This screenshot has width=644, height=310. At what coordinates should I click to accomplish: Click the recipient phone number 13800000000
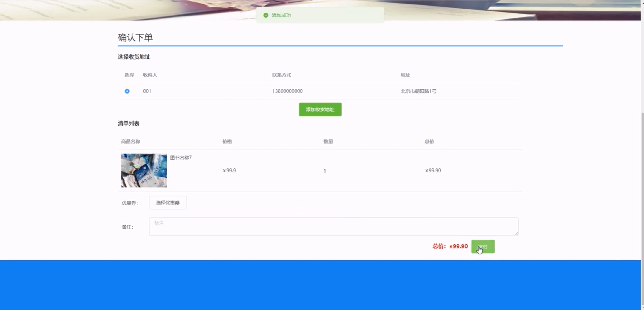[x=287, y=91]
